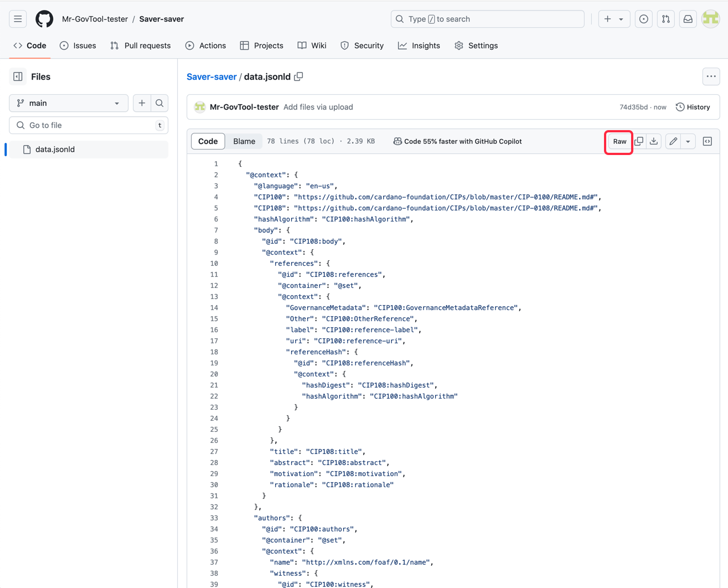Image resolution: width=728 pixels, height=588 pixels.
Task: Open the main branch dropdown
Action: [69, 103]
